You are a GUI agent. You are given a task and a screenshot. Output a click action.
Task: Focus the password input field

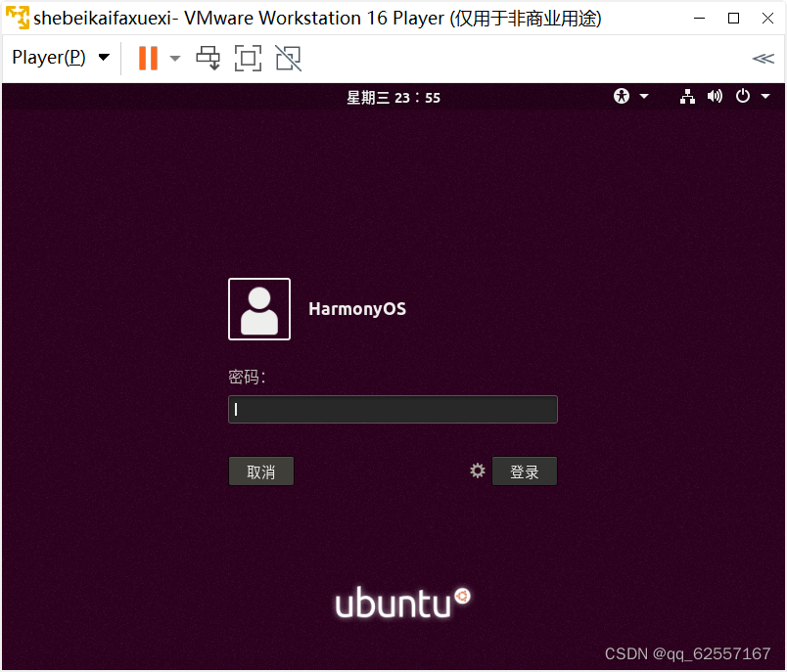point(393,409)
